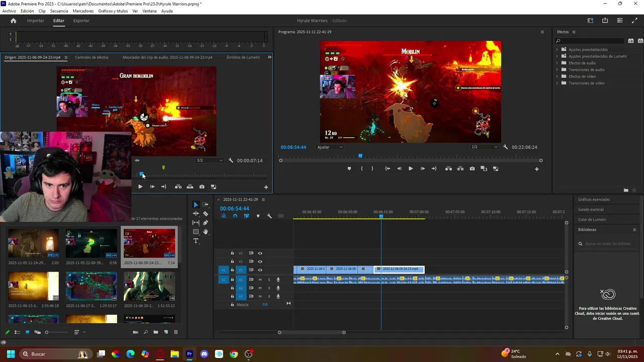Toggle voice-over record on track A3
This screenshot has width=644, height=362.
point(278,297)
